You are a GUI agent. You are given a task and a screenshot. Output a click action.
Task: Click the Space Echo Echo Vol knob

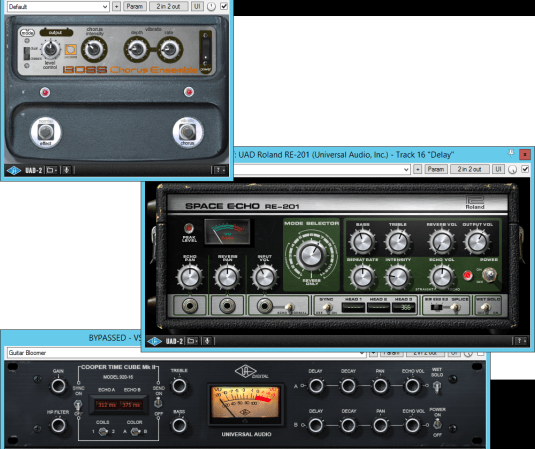(x=442, y=277)
